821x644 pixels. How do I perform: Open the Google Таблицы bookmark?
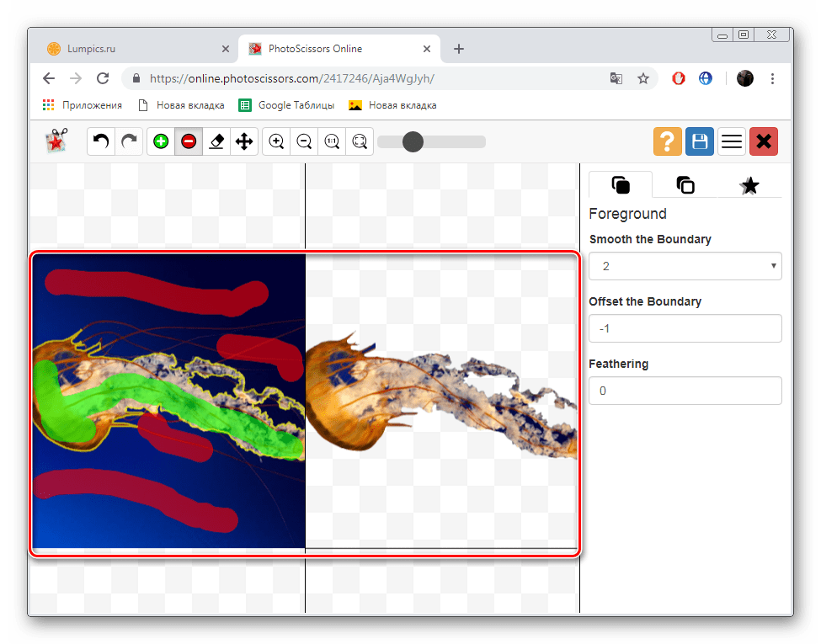[286, 105]
